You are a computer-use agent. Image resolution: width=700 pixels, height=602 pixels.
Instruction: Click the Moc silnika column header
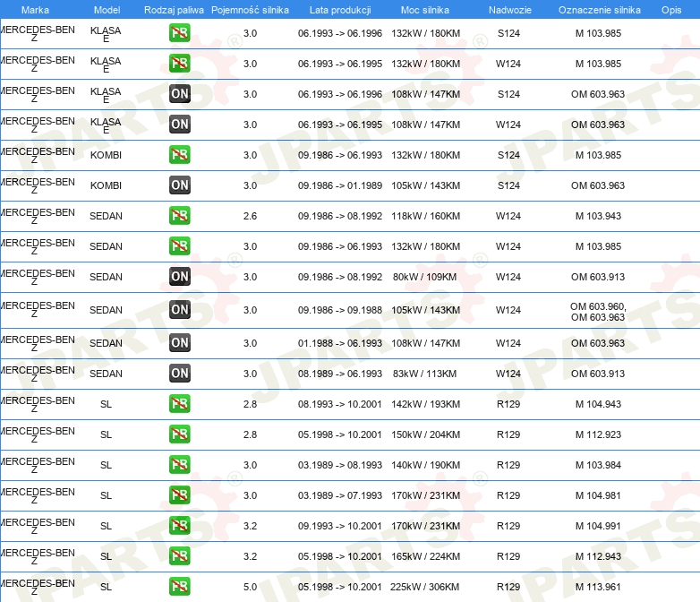pos(425,10)
